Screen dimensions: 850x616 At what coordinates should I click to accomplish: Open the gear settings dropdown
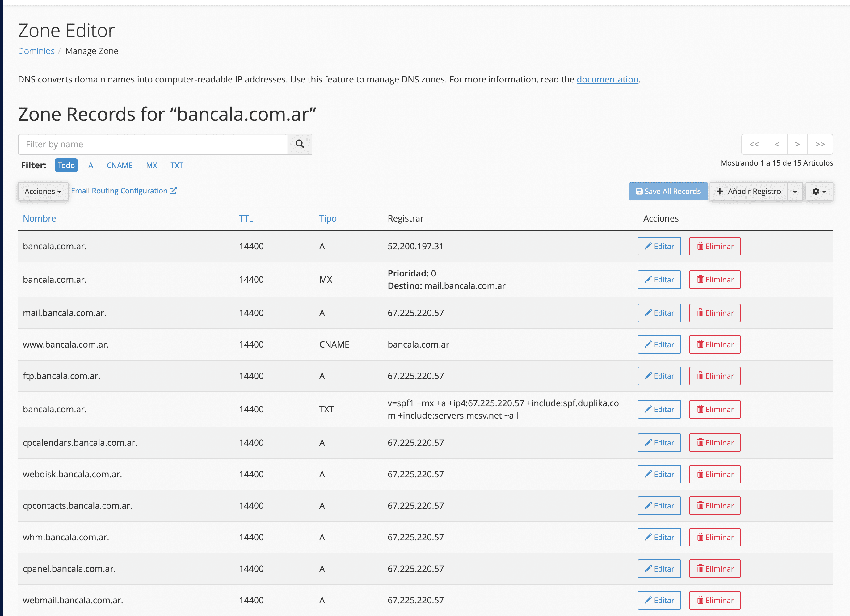(x=819, y=191)
